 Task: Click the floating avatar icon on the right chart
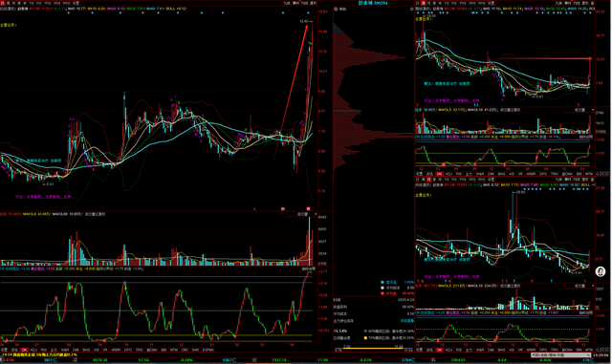[601, 271]
